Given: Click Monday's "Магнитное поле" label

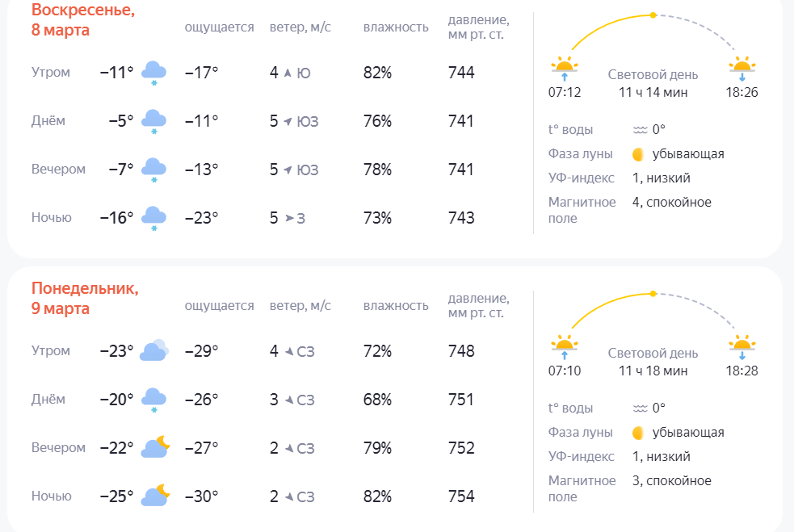Looking at the screenshot, I should click(582, 488).
